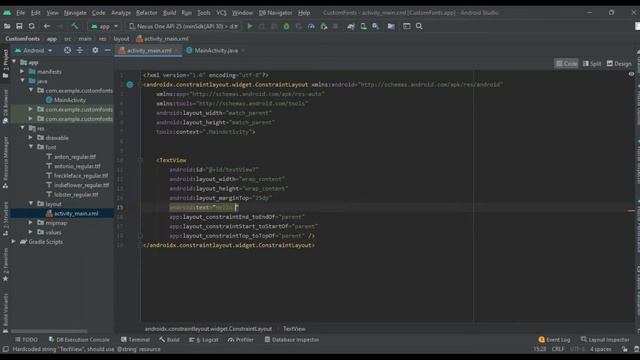The image size is (640, 360).
Task: Expand the drawable folder
Action: tap(31, 138)
